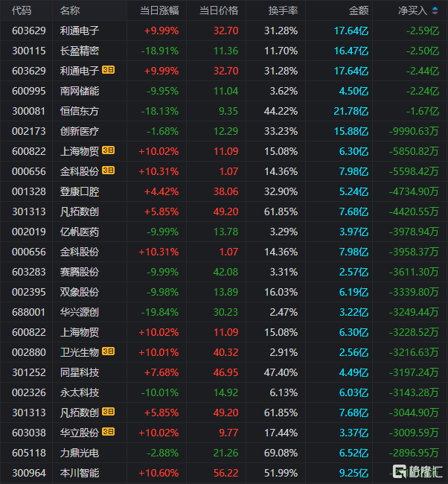Select stock 本川智能
Screen dimensions: 448x484
(x=80, y=473)
